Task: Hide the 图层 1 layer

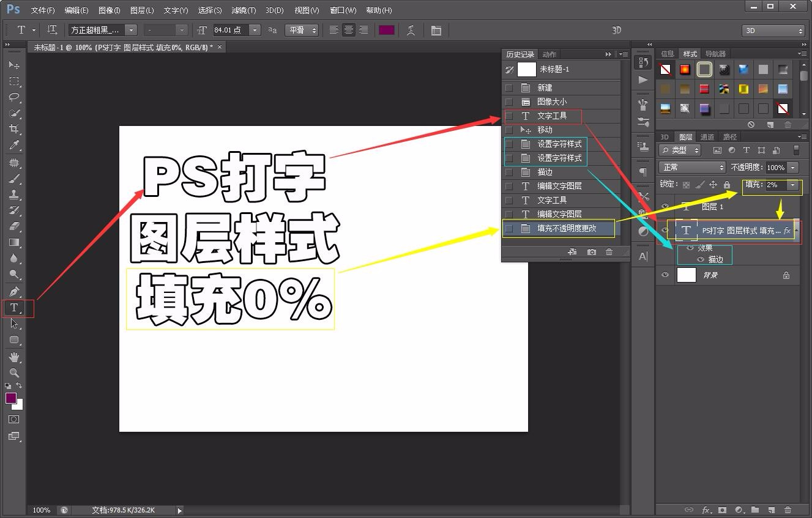Action: (x=665, y=207)
